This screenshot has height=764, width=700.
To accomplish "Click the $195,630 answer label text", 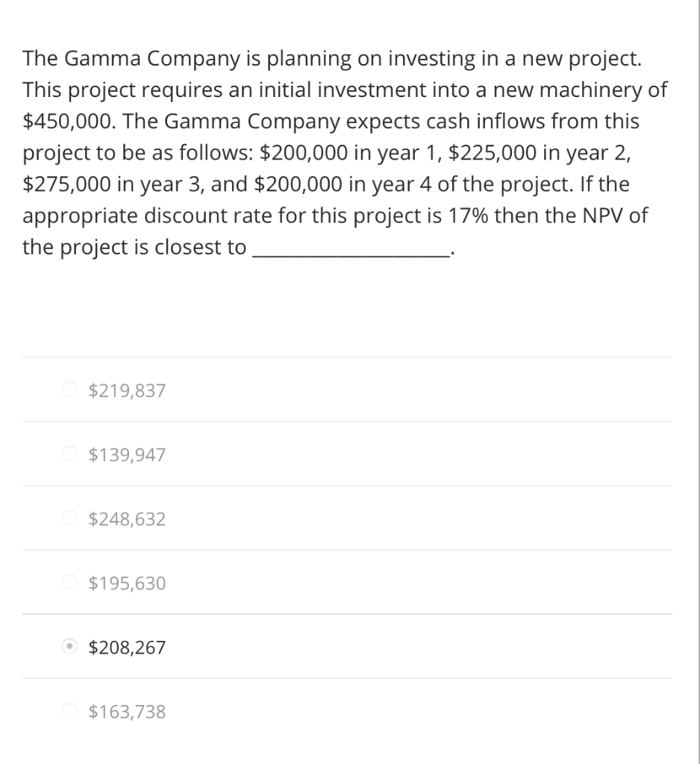I will tap(127, 582).
